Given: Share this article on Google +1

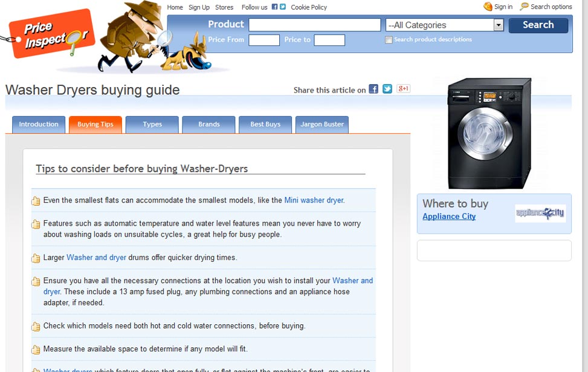Looking at the screenshot, I should (404, 89).
